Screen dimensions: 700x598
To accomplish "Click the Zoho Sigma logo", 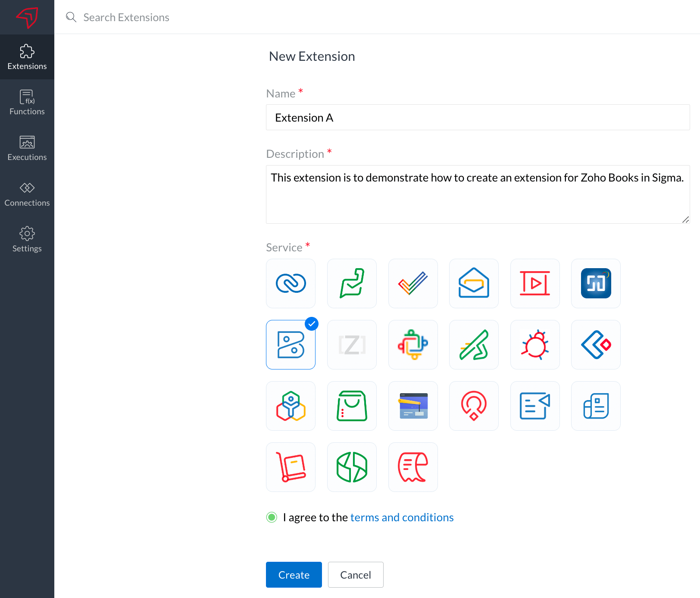I will [x=27, y=17].
